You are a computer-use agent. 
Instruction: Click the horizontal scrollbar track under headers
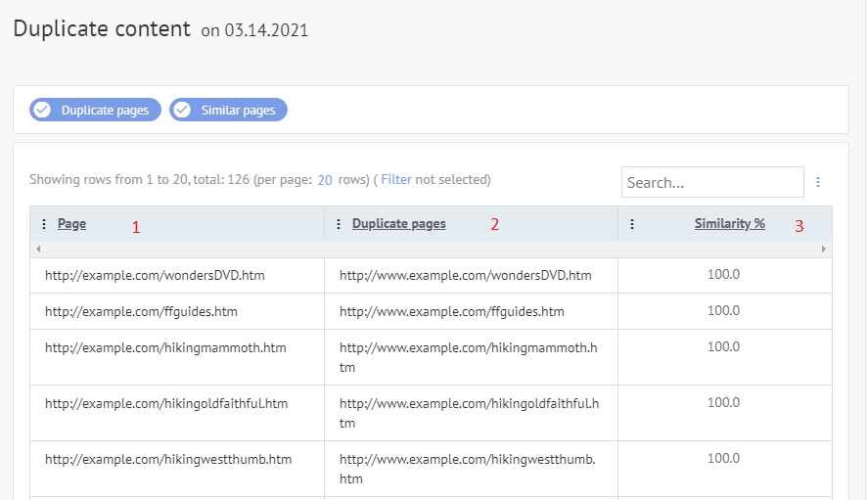(x=431, y=250)
